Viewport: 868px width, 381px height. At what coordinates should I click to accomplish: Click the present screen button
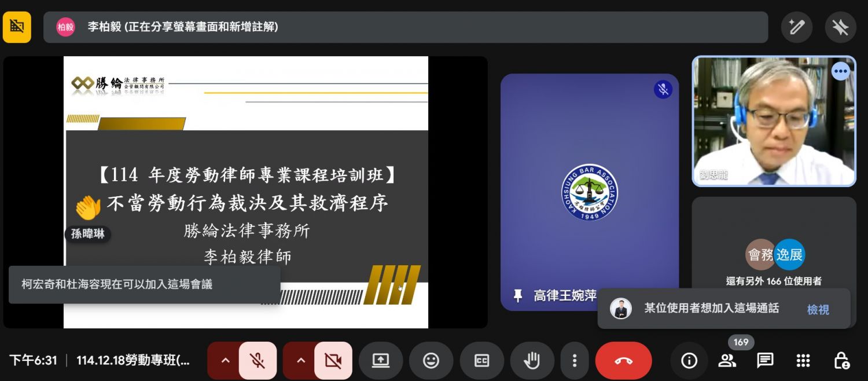click(381, 361)
